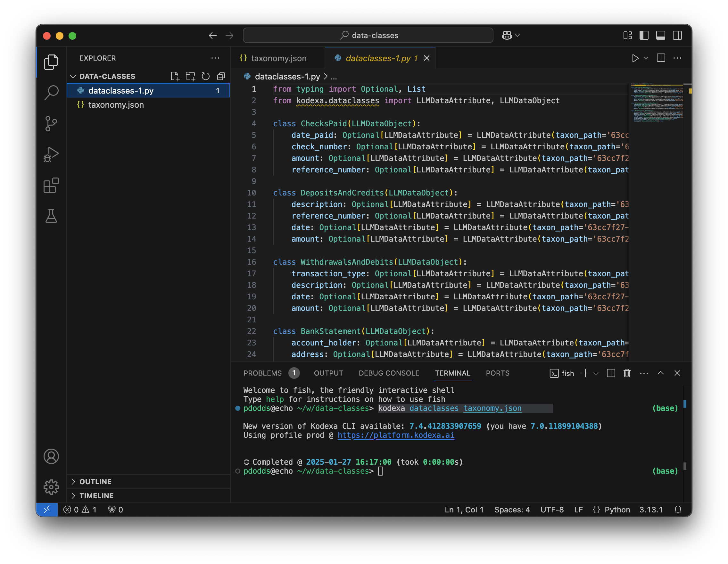This screenshot has width=728, height=564.
Task: Switch to the taxonomy.json tab
Action: [279, 58]
